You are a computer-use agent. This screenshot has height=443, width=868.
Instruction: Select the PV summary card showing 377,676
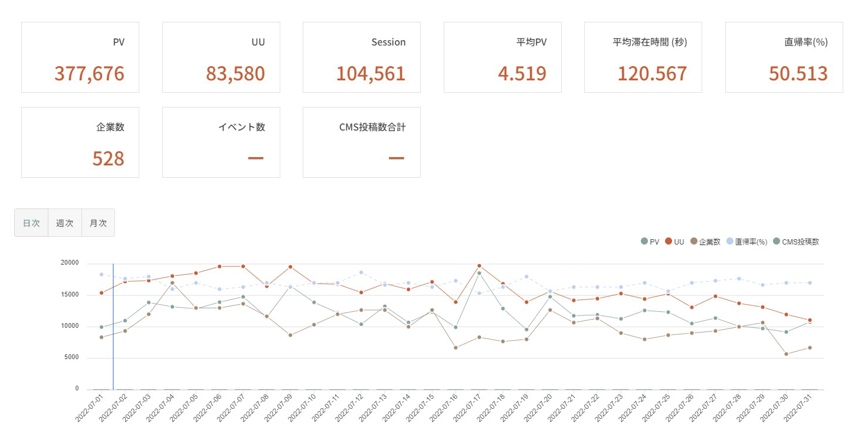tap(80, 57)
